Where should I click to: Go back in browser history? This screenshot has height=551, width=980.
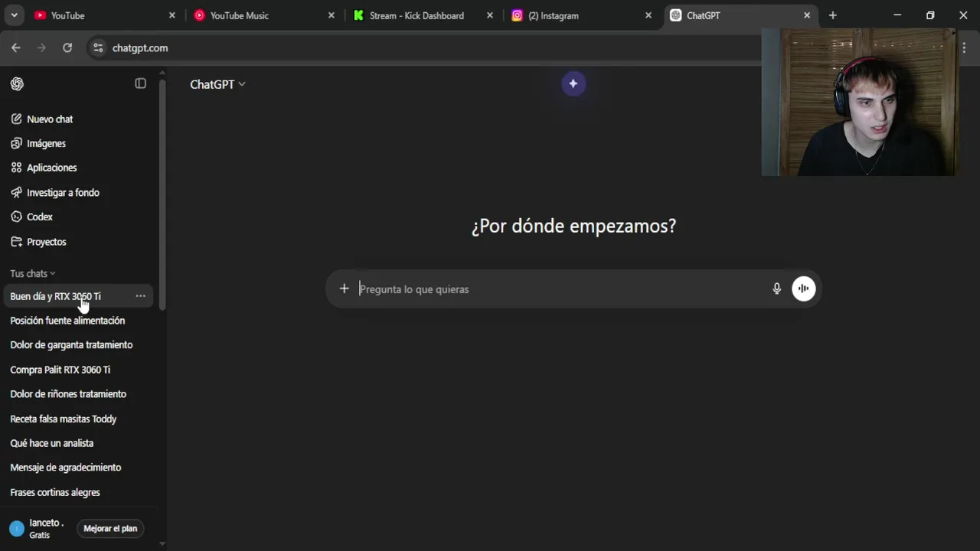pos(16,47)
